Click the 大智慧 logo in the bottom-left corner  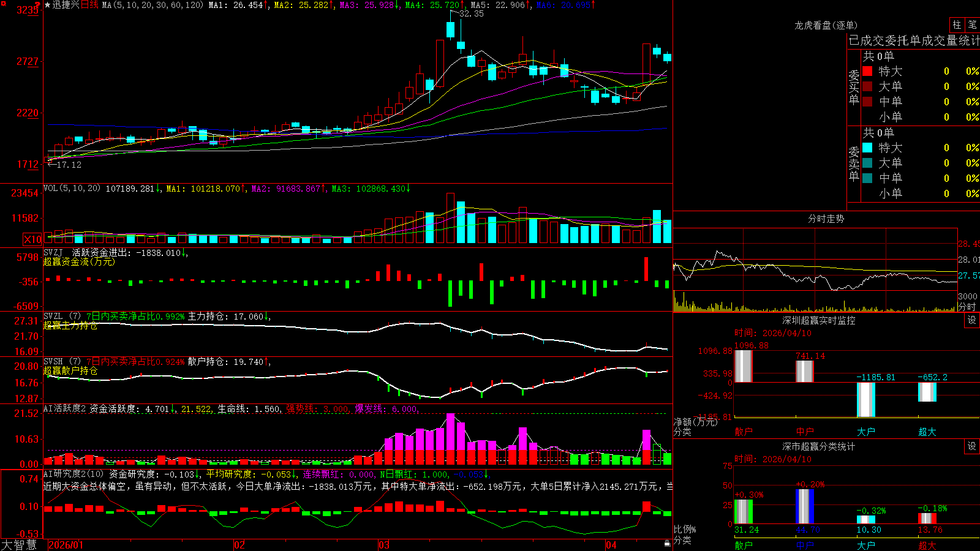point(19,544)
